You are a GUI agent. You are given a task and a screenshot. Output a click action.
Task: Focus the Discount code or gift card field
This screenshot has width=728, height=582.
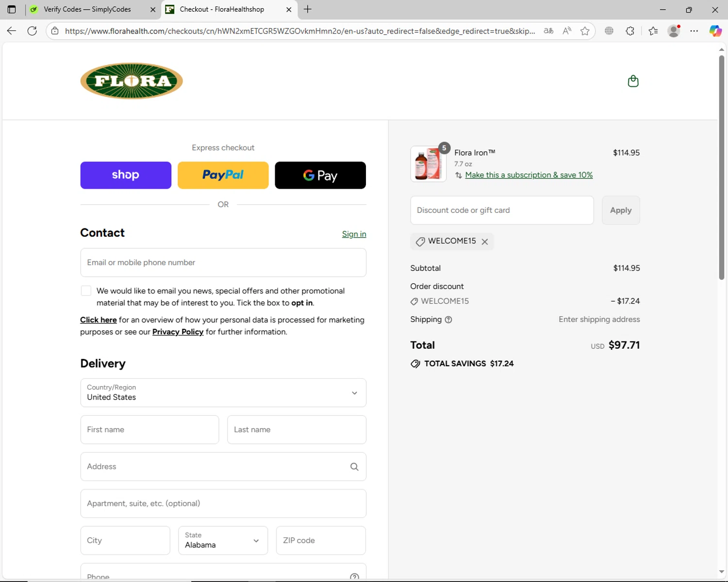pyautogui.click(x=502, y=210)
